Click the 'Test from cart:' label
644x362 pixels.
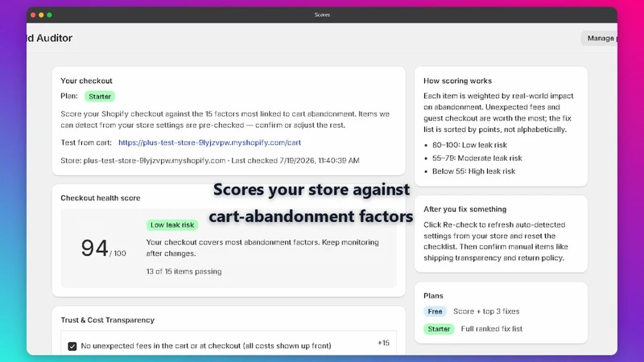86,142
